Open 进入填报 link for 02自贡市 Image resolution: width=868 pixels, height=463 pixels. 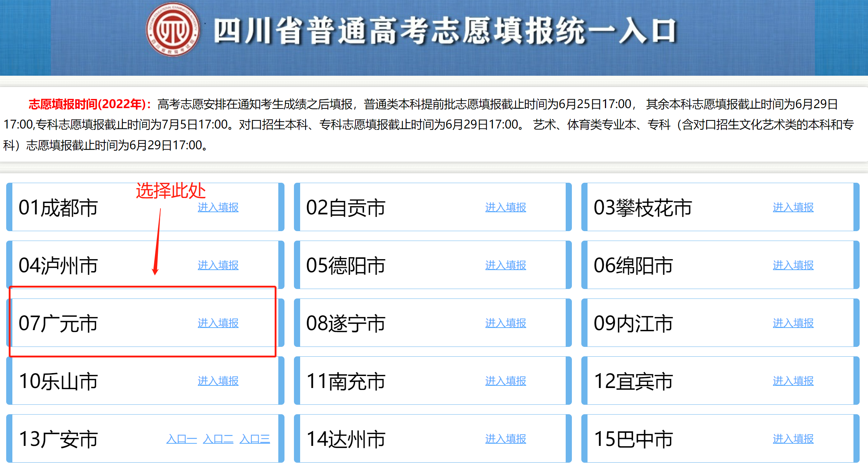[505, 207]
